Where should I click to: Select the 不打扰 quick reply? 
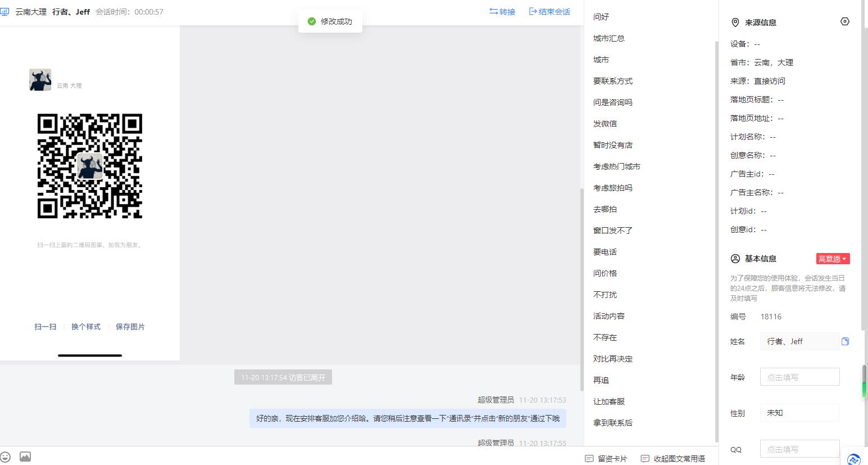point(605,295)
